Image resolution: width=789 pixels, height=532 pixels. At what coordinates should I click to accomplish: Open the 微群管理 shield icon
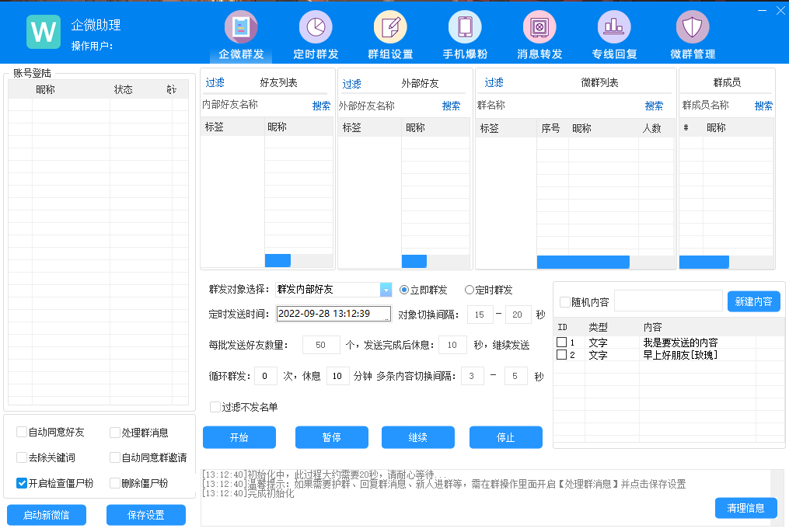point(692,28)
